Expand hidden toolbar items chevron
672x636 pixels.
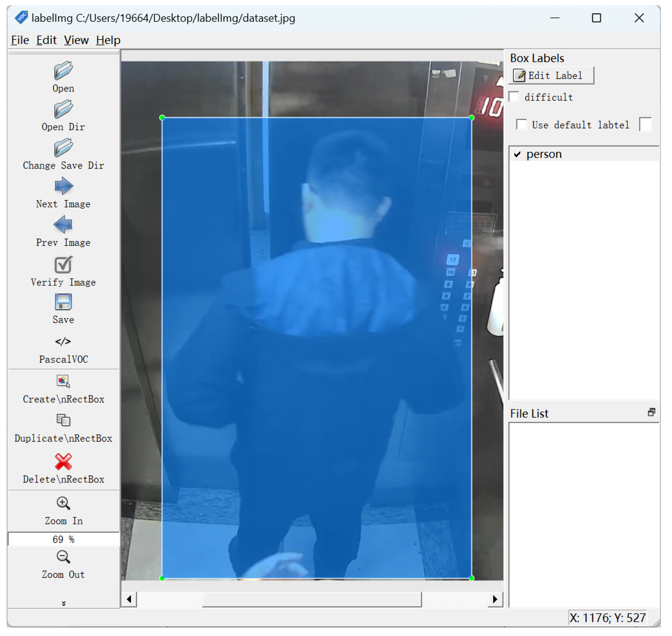(63, 604)
